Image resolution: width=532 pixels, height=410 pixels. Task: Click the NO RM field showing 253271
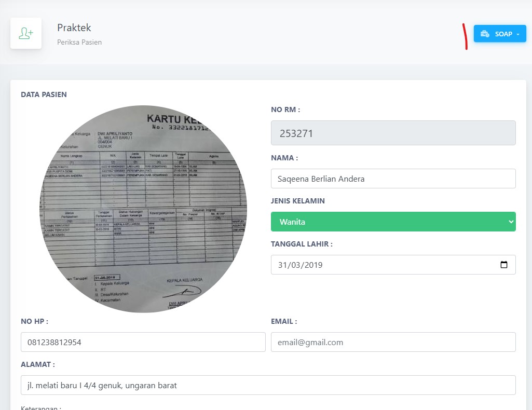pos(393,133)
